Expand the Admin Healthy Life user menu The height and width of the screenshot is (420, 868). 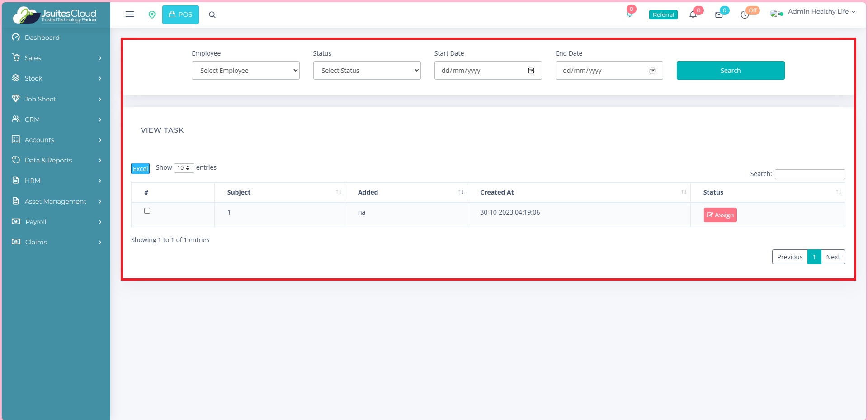[x=821, y=12]
